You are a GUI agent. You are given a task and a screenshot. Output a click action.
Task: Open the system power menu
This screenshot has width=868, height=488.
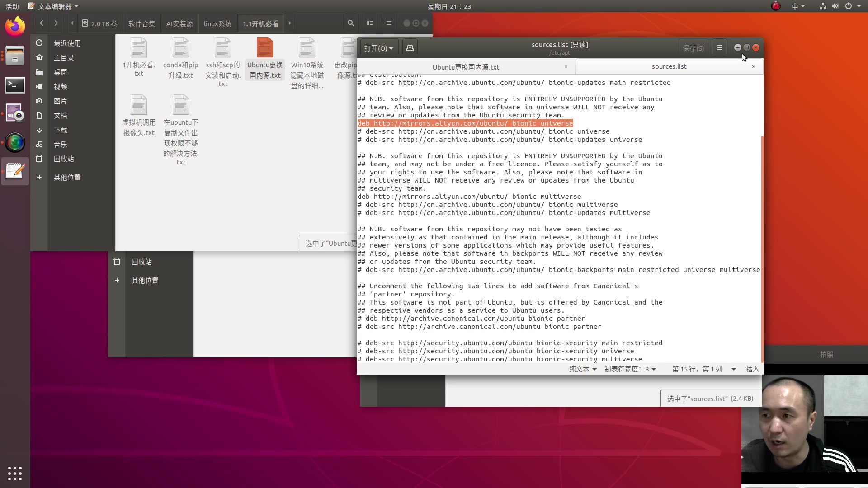pos(853,6)
